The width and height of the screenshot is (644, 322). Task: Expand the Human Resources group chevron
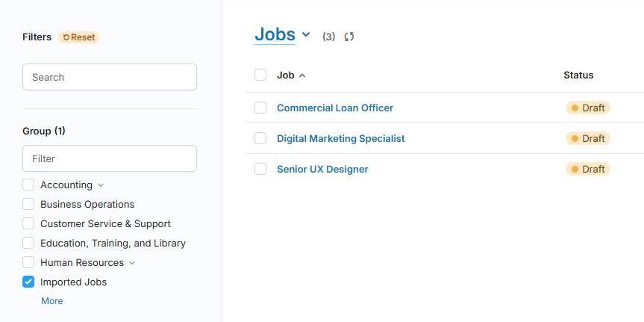(x=132, y=263)
